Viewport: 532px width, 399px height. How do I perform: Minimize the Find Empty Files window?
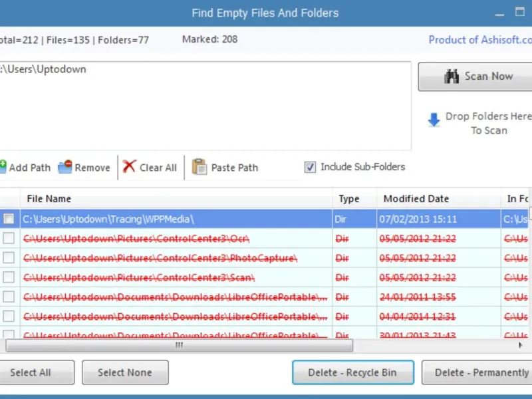click(x=499, y=13)
